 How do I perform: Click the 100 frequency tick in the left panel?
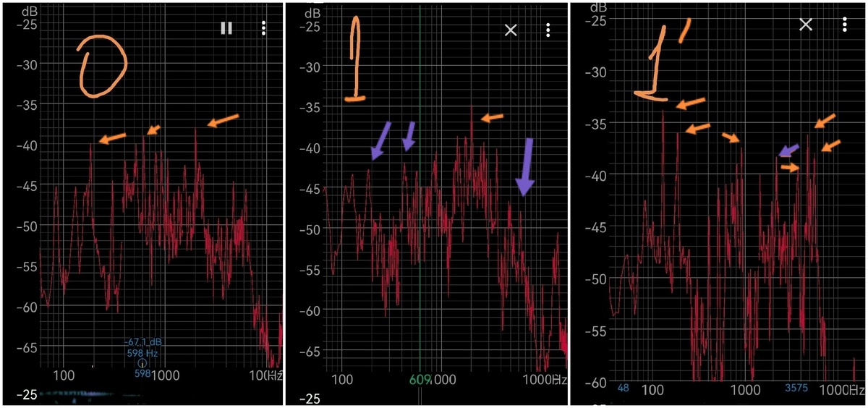[x=64, y=375]
